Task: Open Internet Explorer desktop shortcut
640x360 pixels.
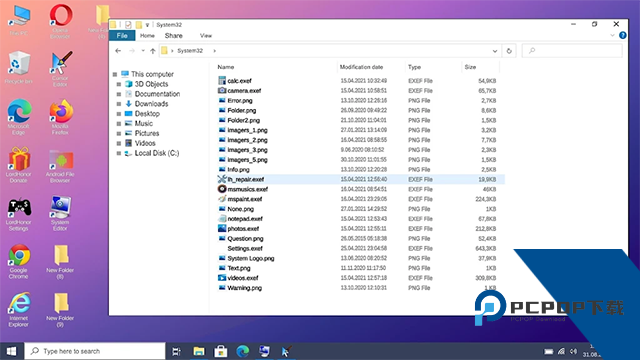Action: (19, 309)
